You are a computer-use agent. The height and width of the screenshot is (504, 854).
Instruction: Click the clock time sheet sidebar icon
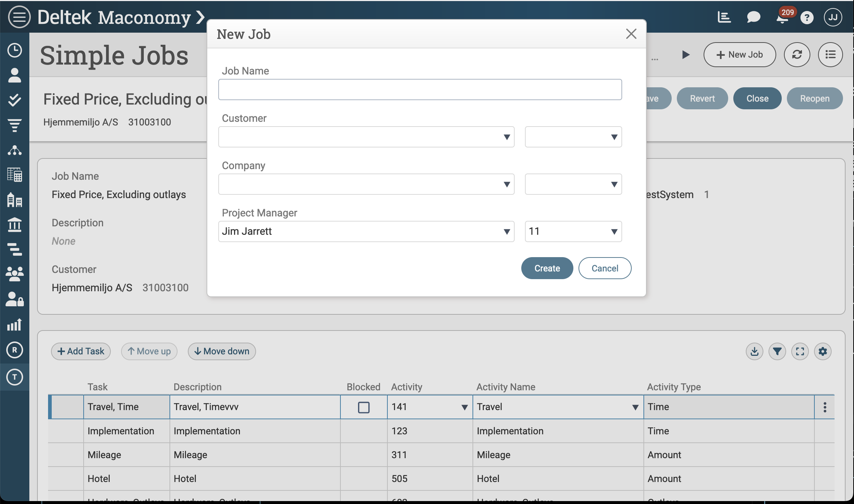click(15, 50)
